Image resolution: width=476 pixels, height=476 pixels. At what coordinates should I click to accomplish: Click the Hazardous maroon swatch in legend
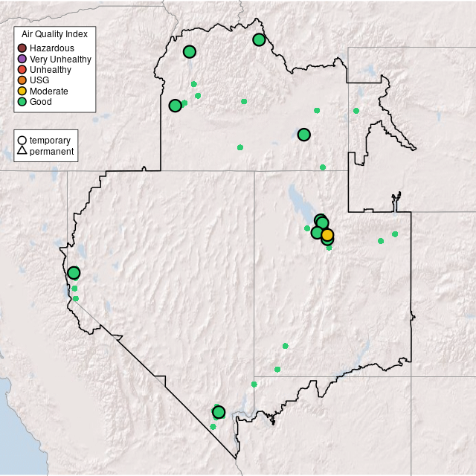tap(22, 48)
